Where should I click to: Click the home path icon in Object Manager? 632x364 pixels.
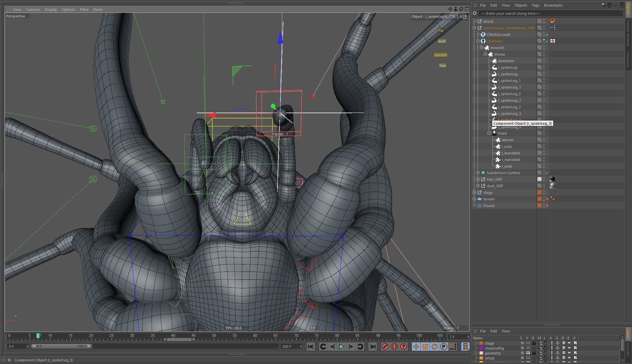tap(609, 5)
